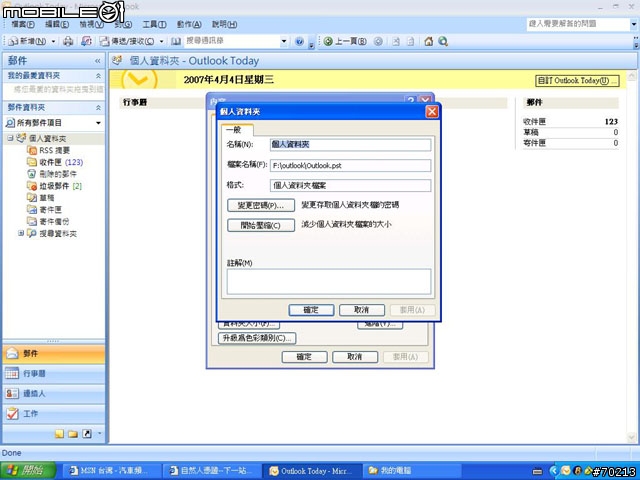Open the Edit (編輯) menu

coord(57,24)
